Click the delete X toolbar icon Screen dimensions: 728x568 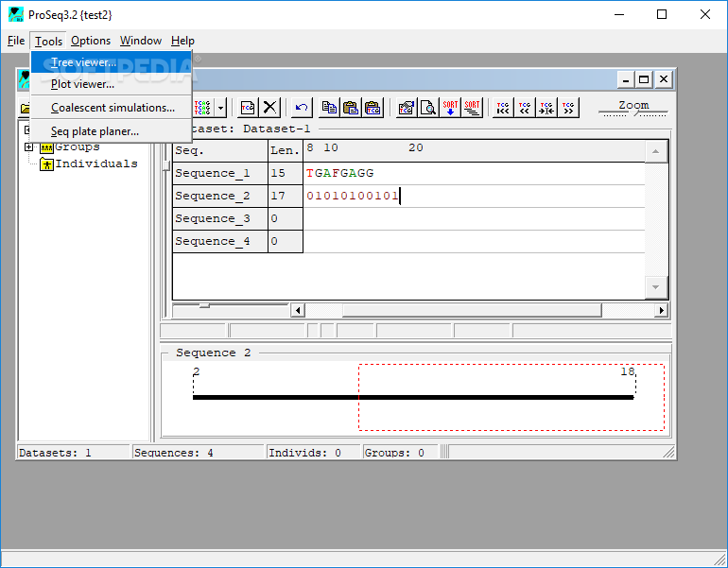point(269,108)
